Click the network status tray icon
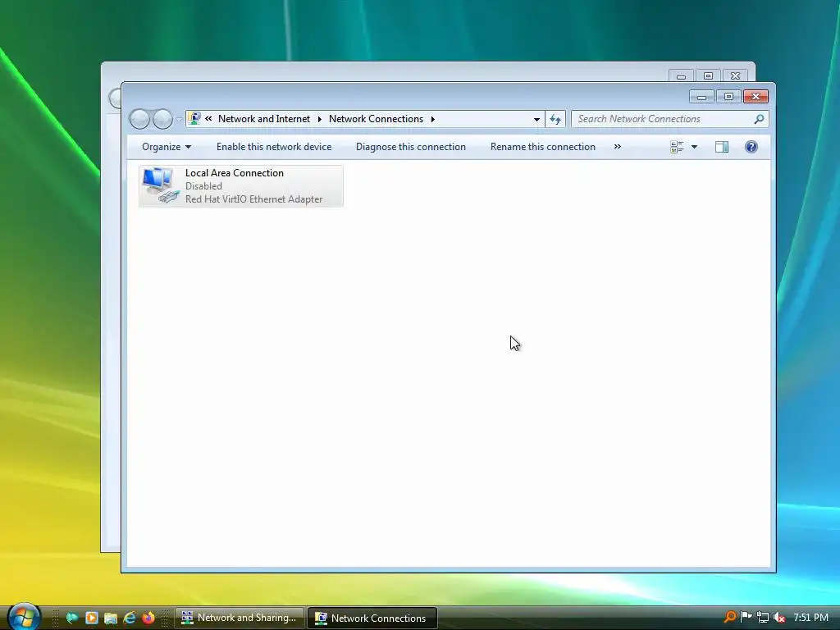Viewport: 840px width, 630px height. tap(762, 618)
